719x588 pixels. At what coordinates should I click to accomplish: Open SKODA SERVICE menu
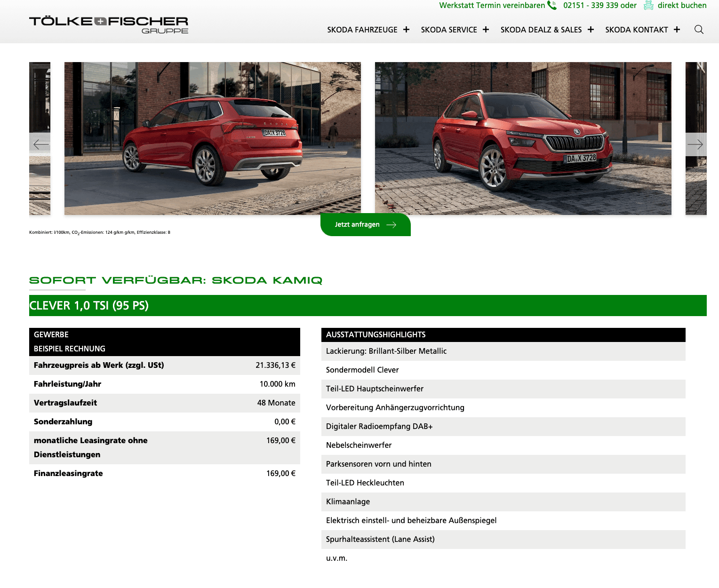[x=449, y=30]
